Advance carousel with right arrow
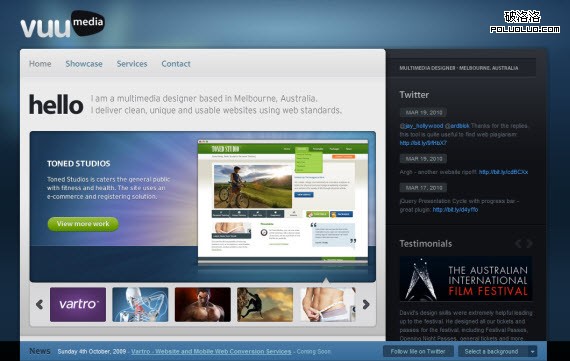570x361 pixels. click(366, 304)
